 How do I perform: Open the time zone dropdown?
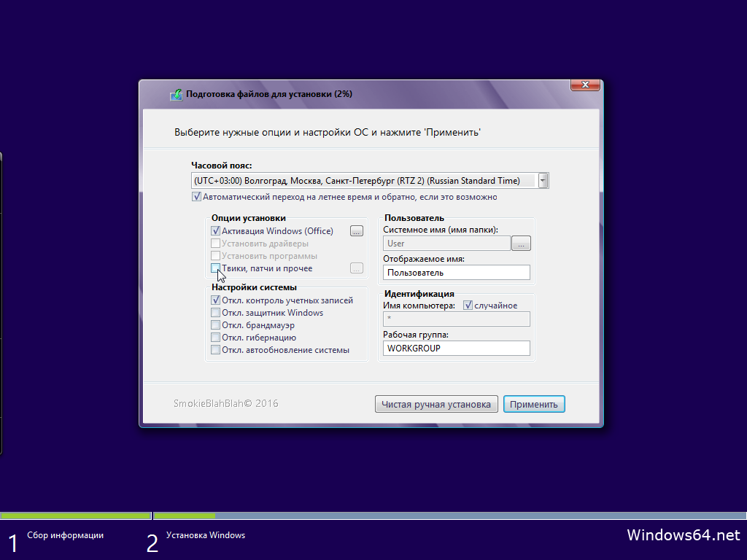(543, 181)
